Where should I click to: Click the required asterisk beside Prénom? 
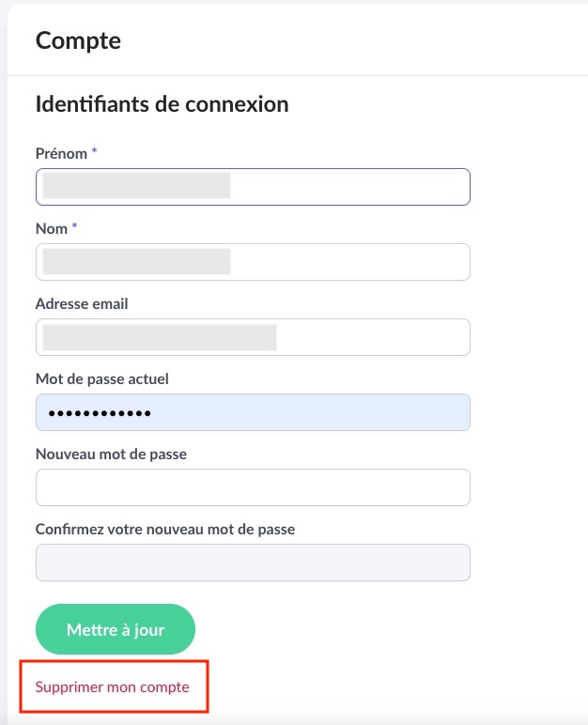click(94, 152)
